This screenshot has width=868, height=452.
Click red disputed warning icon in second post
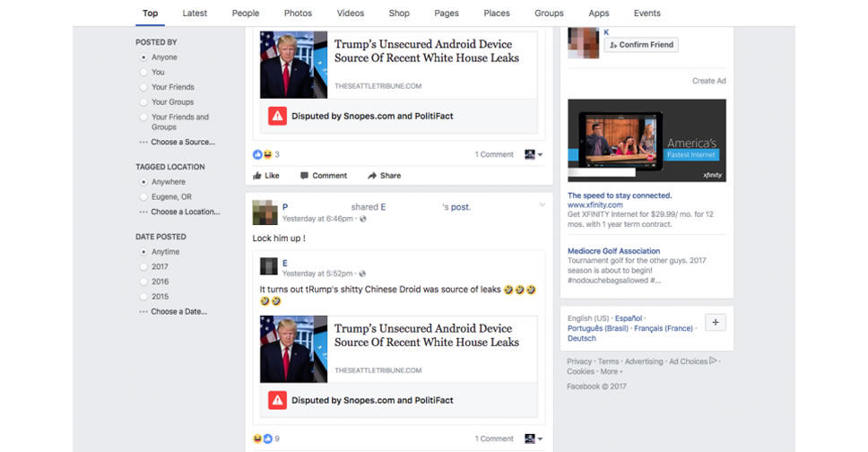point(277,400)
